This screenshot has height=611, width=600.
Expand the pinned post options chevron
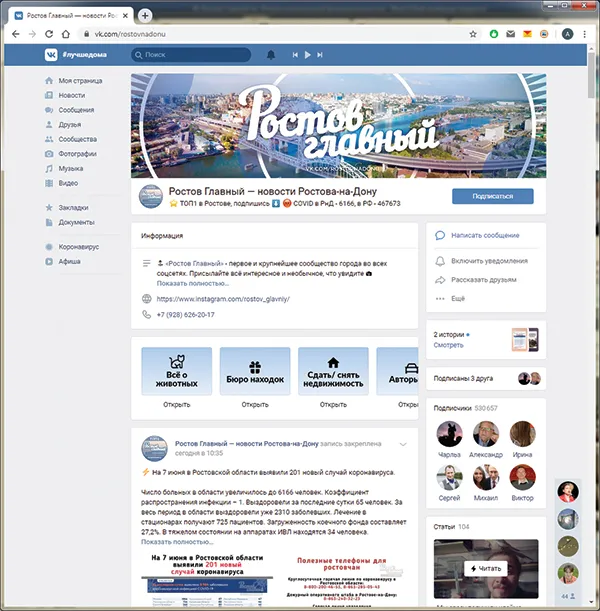coord(402,443)
